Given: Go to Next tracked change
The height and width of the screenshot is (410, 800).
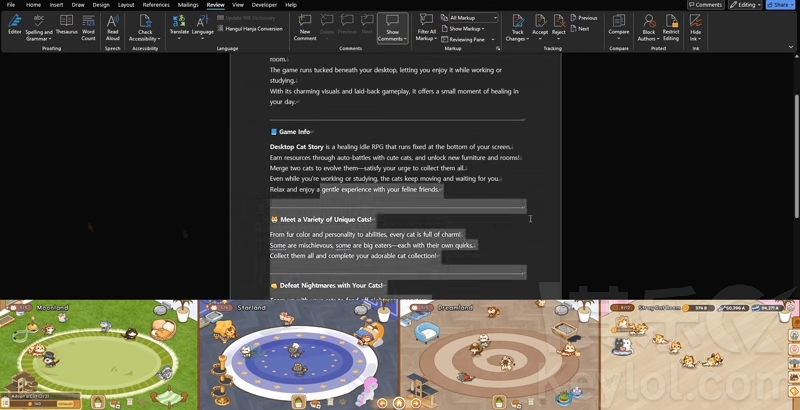Looking at the screenshot, I should point(582,29).
